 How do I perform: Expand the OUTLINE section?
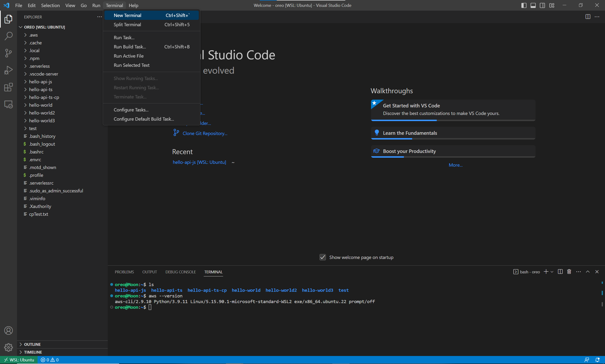[32, 344]
